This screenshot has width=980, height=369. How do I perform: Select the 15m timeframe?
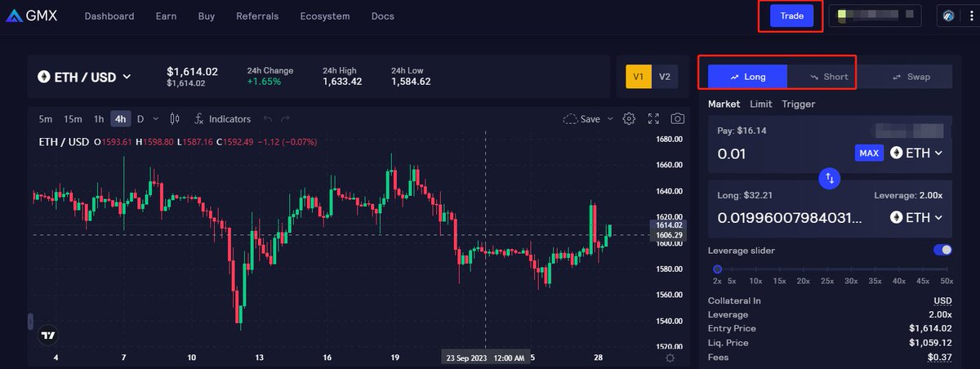coord(73,119)
